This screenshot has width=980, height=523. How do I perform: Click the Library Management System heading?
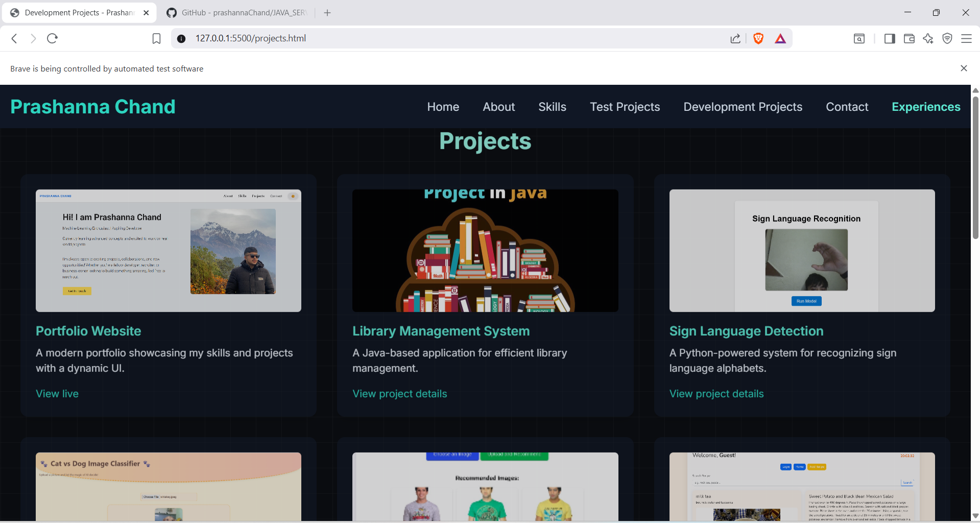[441, 331]
